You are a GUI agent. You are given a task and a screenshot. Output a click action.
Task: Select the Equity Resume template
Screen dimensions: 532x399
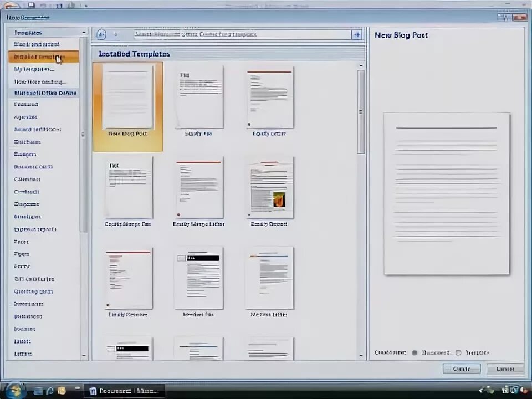click(x=128, y=282)
